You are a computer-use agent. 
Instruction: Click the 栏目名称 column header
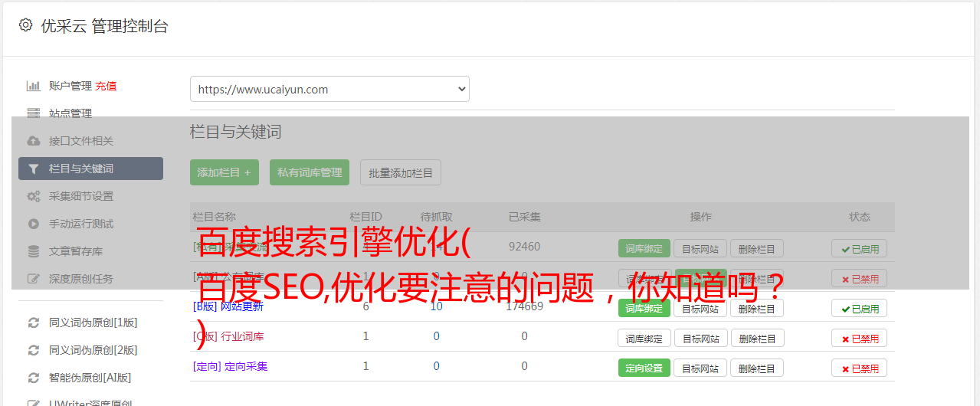(x=215, y=217)
